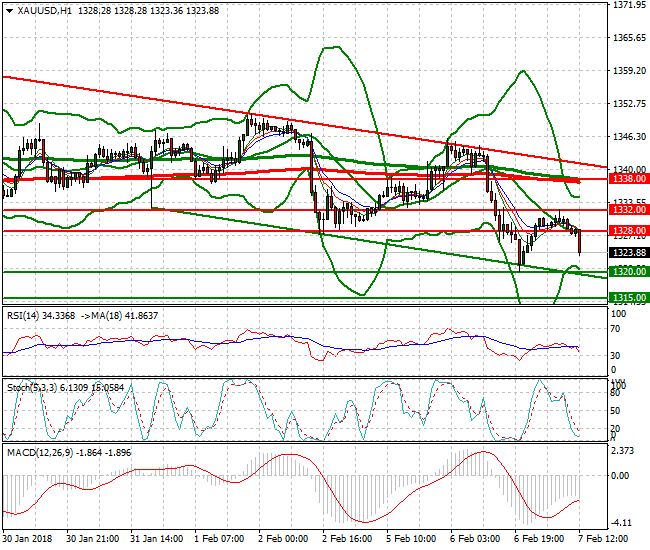Viewport: 650px width, 550px height.
Task: Click the 1352.75 price scale value
Action: click(629, 104)
